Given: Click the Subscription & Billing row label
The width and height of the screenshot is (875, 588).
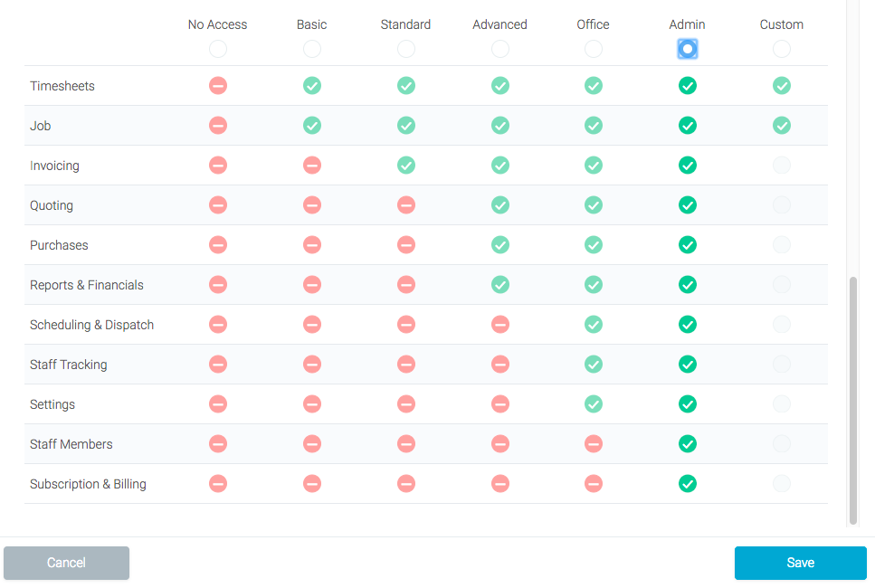Looking at the screenshot, I should (88, 484).
